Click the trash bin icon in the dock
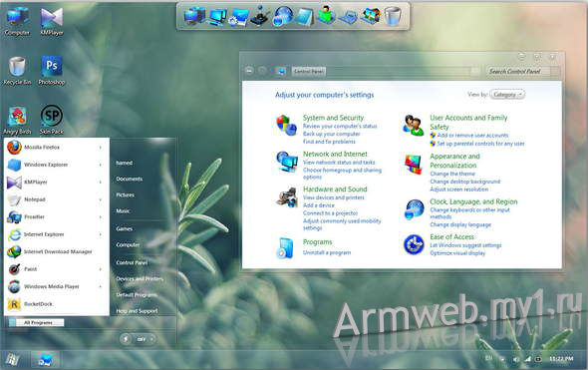This screenshot has width=588, height=370. [393, 17]
